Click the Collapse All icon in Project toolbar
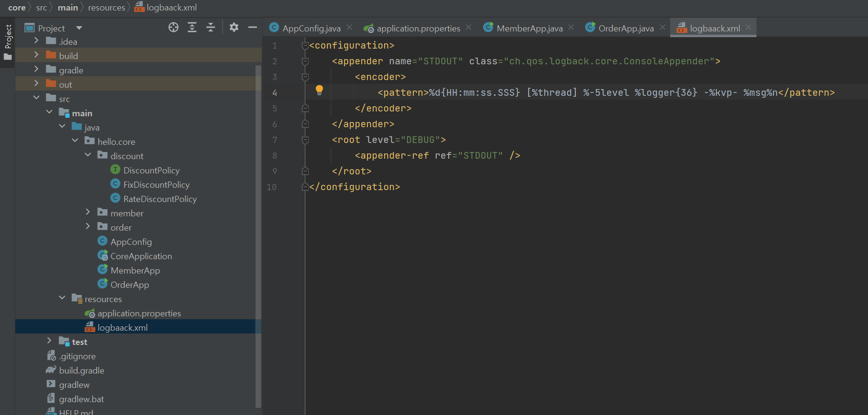The height and width of the screenshot is (415, 868). (211, 27)
